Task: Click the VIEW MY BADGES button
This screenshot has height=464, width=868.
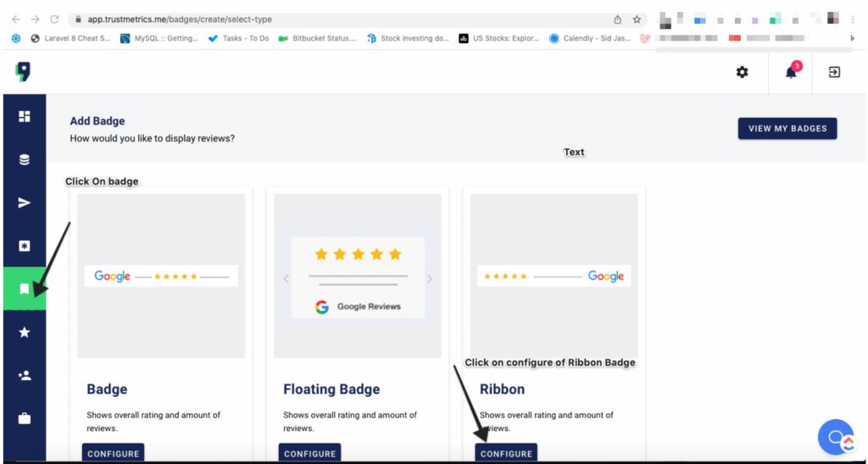Action: (787, 128)
